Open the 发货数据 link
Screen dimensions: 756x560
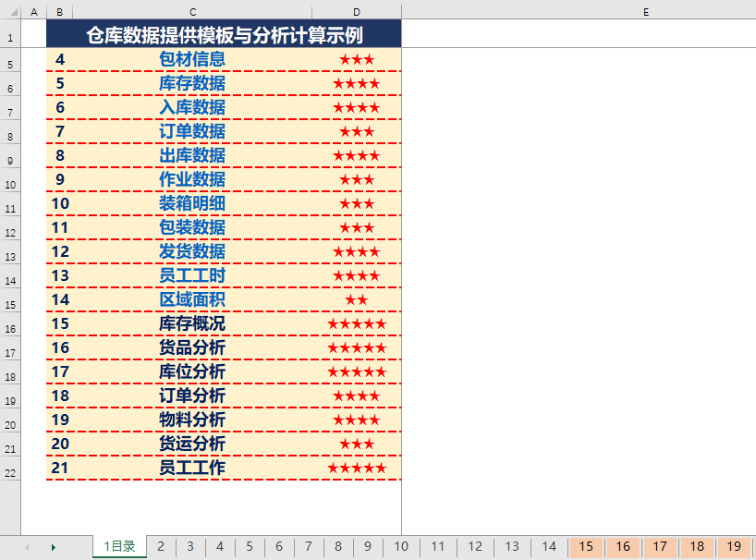[192, 251]
